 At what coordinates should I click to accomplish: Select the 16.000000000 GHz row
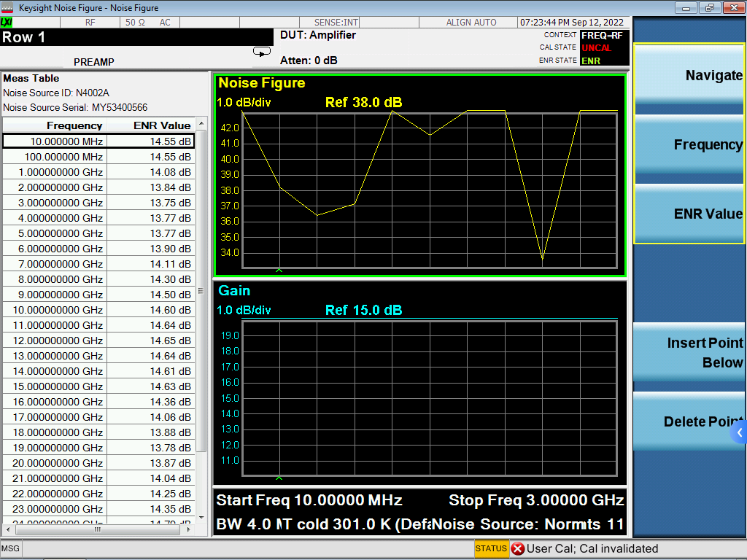[98, 402]
